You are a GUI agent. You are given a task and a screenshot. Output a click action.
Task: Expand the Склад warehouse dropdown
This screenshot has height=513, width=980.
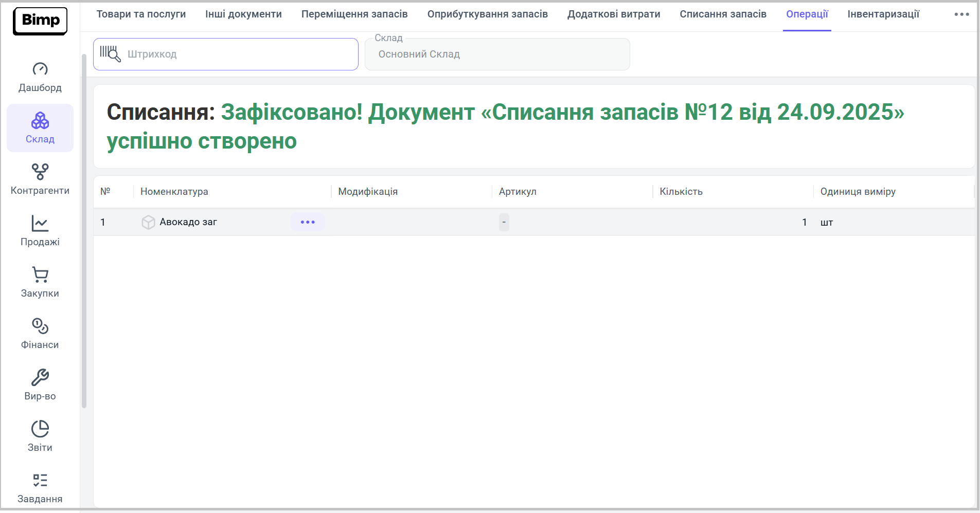tap(497, 54)
